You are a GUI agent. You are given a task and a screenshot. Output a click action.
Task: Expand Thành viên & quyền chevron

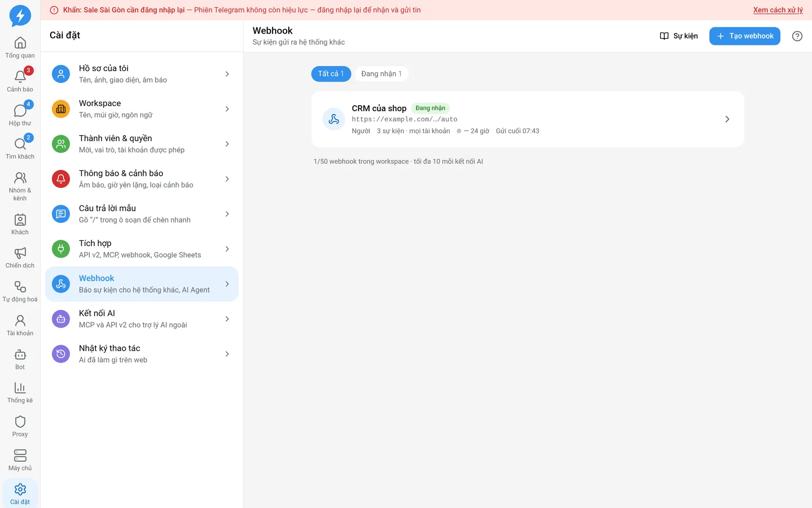pyautogui.click(x=227, y=144)
